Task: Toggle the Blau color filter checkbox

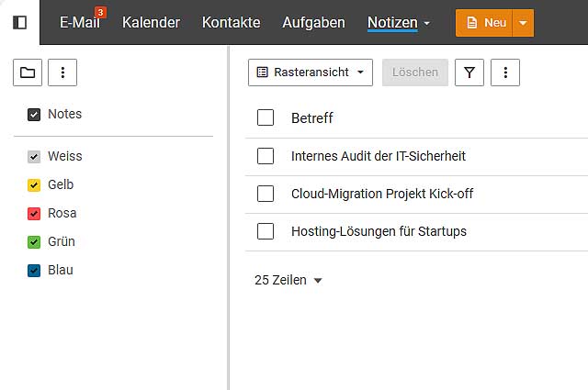Action: point(34,270)
